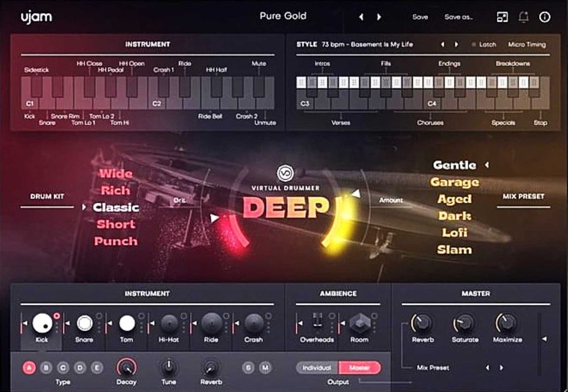568x392 pixels.
Task: Select the Garage mix preset
Action: point(454,182)
